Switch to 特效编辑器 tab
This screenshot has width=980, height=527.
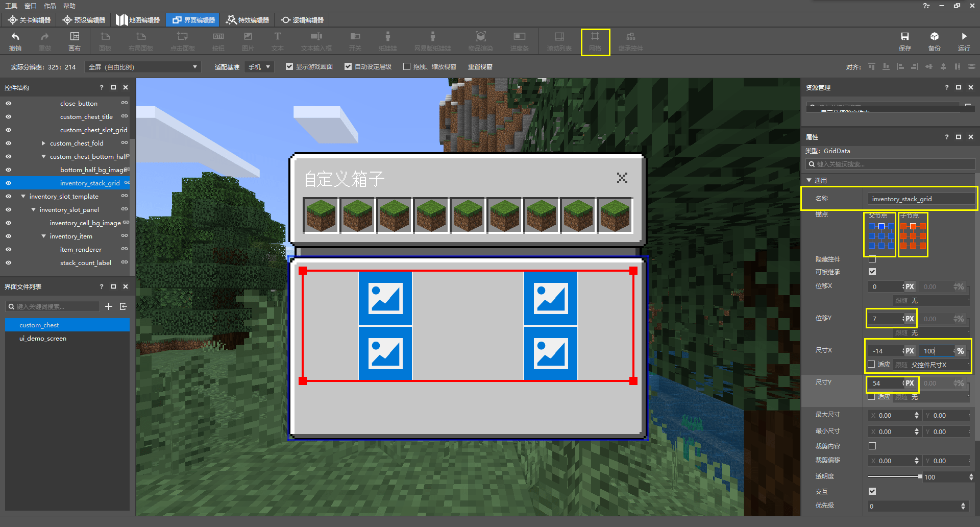tap(248, 20)
